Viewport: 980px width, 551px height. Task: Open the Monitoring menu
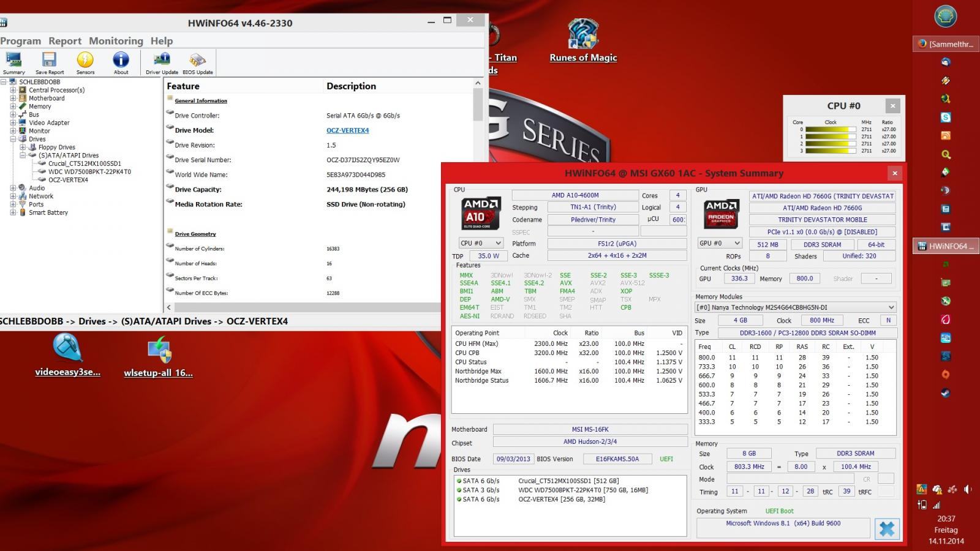point(116,41)
